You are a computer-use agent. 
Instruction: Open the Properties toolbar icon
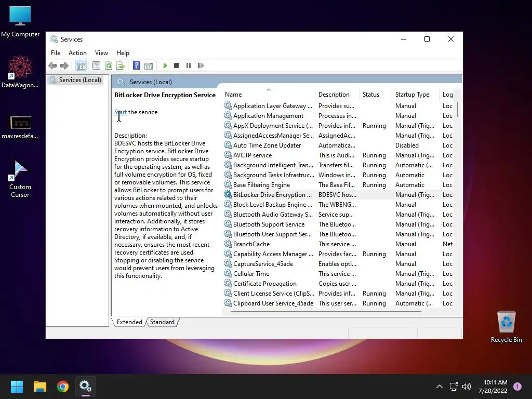96,65
